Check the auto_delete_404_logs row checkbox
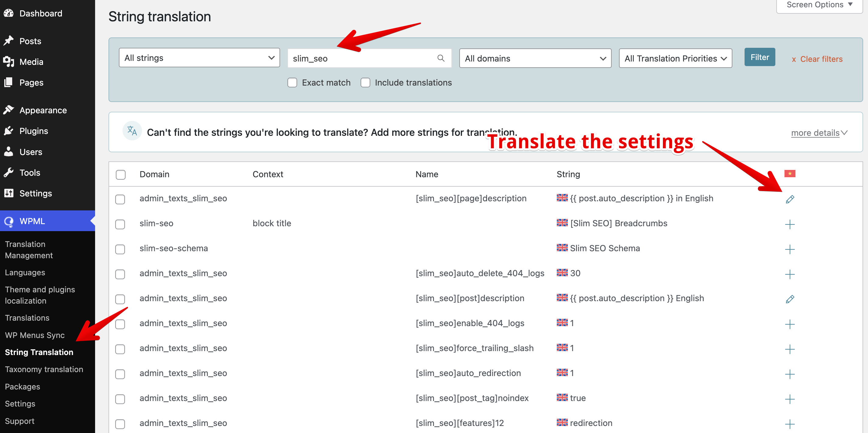This screenshot has height=433, width=868. 120,274
